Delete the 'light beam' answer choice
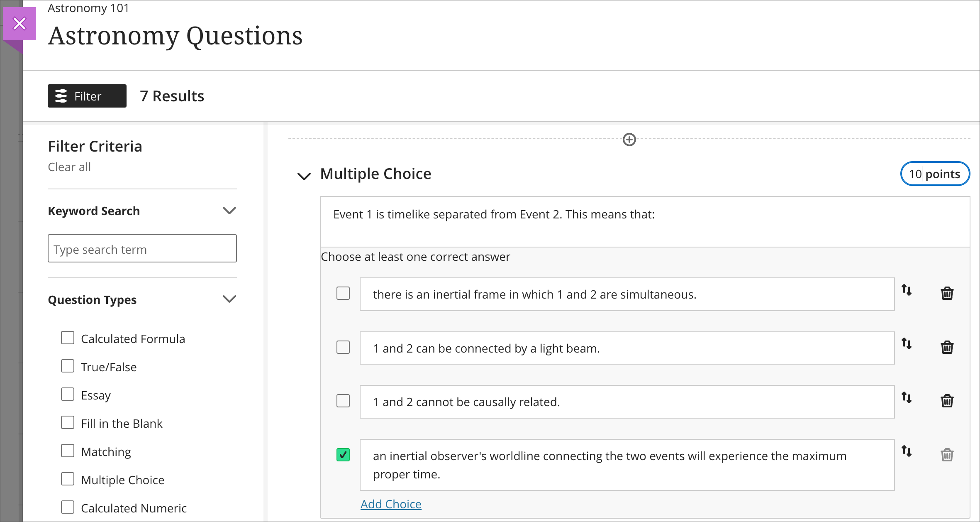This screenshot has width=980, height=522. tap(947, 347)
